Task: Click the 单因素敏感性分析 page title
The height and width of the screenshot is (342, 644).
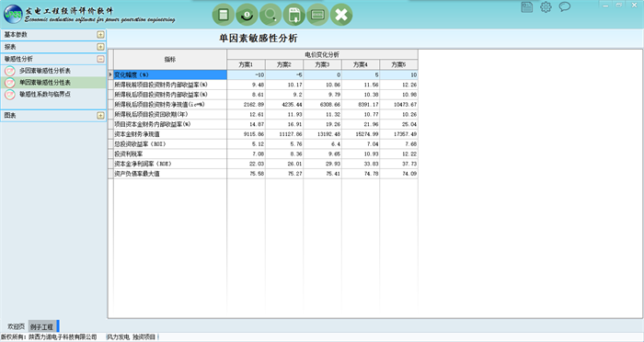Action: point(259,39)
